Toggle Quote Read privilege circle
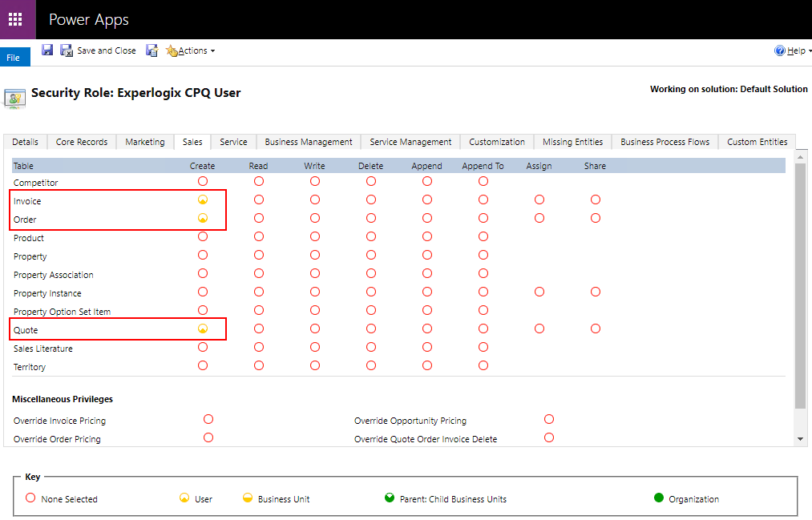The image size is (812, 520). tap(259, 329)
